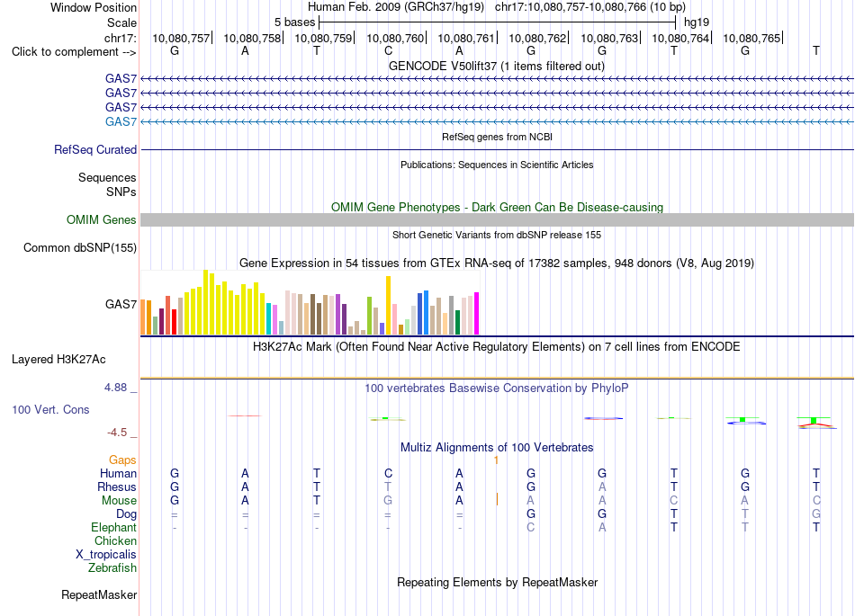This screenshot has width=855, height=616.
Task: Click the Common dbSNP(155) label
Action: [x=79, y=248]
